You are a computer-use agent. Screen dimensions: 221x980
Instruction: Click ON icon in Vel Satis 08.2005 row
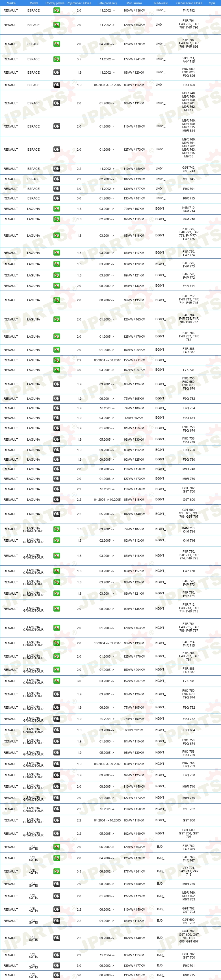[x=57, y=884]
